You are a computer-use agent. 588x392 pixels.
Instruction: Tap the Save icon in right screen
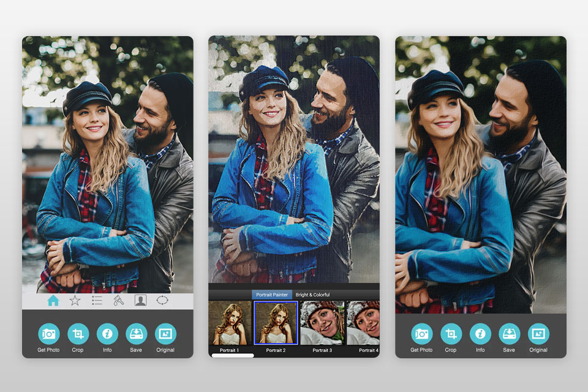[x=509, y=333]
